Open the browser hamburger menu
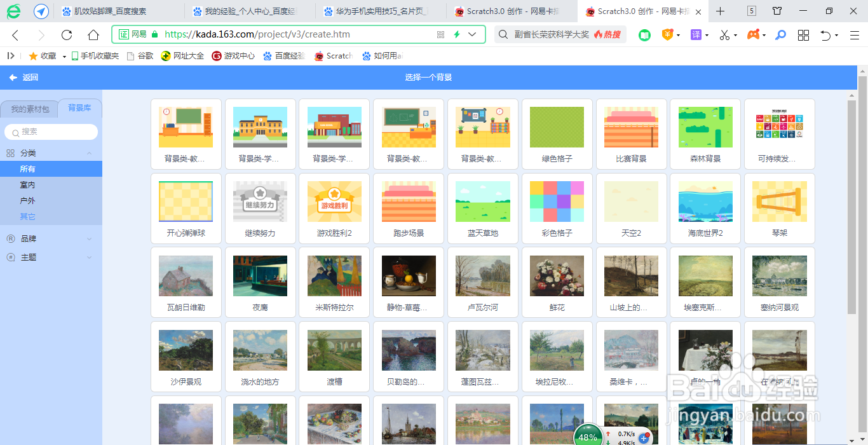Screen dimensions: 868x445 [x=853, y=35]
